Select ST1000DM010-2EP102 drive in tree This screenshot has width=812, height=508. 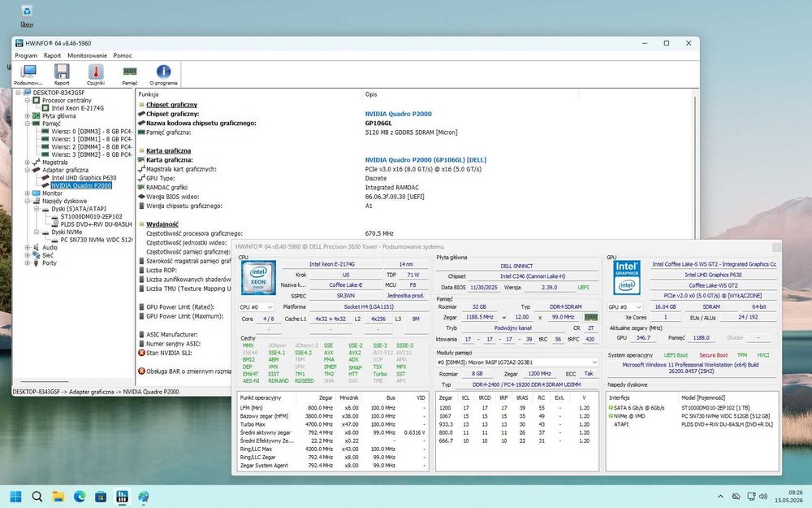91,217
